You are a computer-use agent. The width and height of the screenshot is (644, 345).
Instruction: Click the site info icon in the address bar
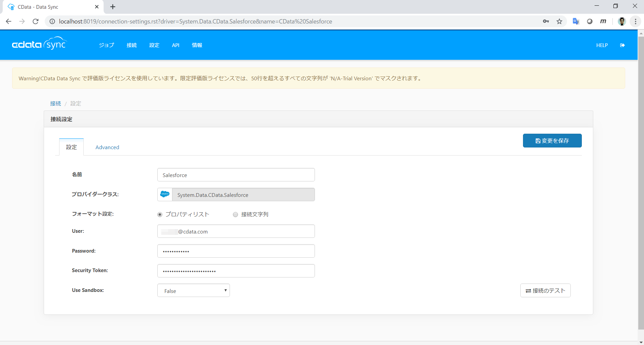click(x=52, y=21)
